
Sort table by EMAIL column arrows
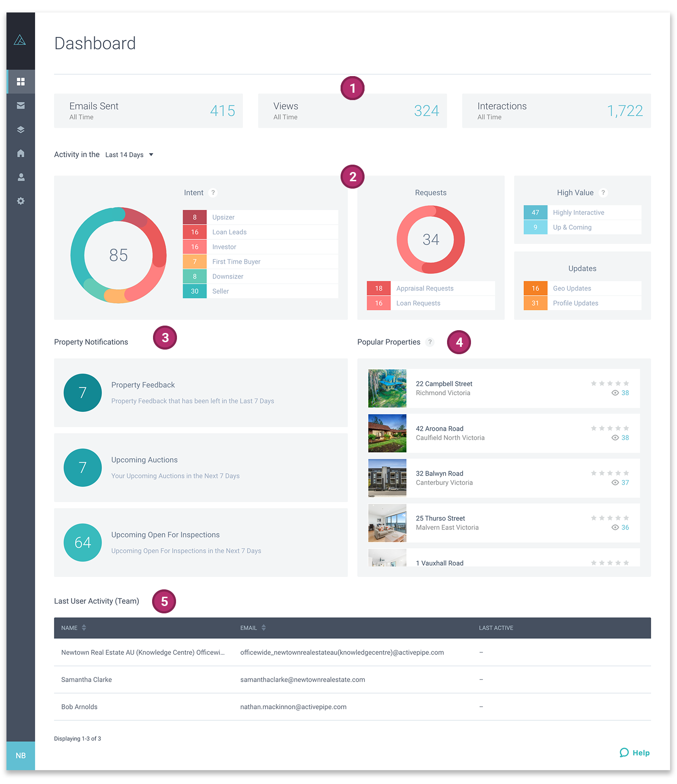(x=264, y=628)
